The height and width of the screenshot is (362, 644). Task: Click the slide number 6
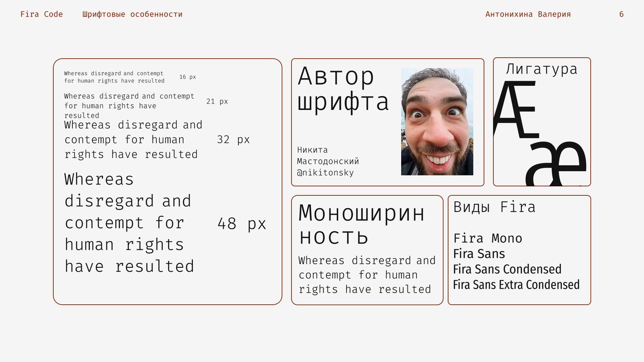pos(622,14)
